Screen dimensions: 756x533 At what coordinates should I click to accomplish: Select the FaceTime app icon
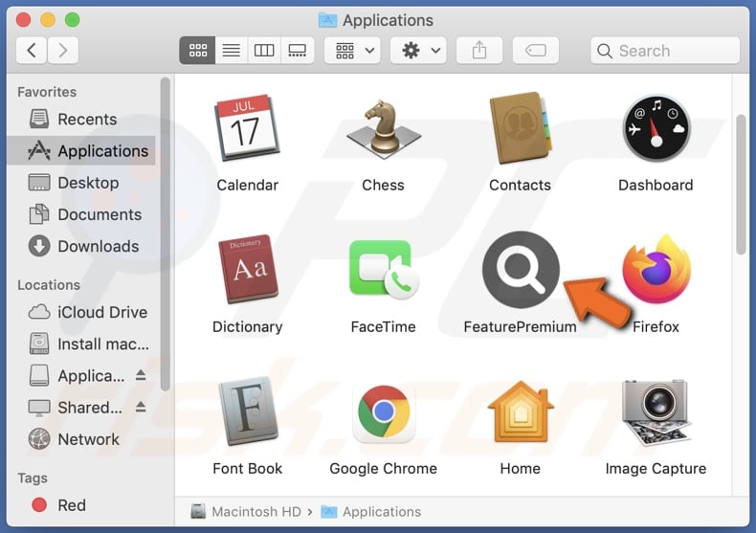(384, 269)
